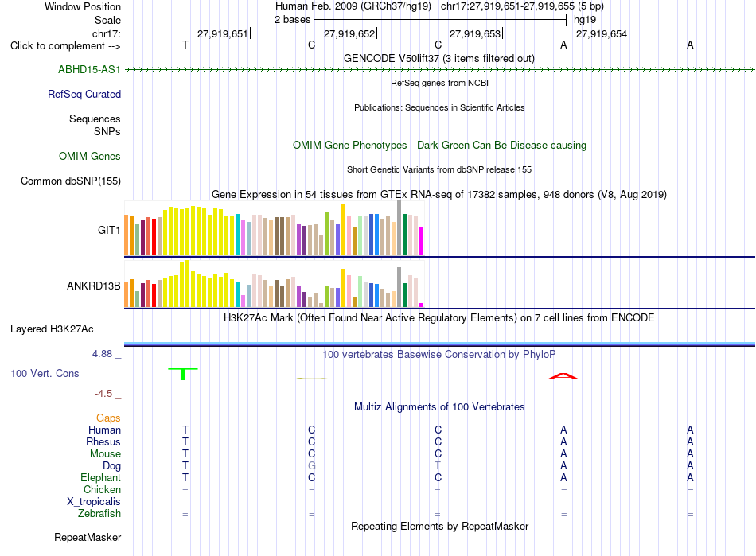Click the olive PhyloP conservation bar

(x=312, y=379)
